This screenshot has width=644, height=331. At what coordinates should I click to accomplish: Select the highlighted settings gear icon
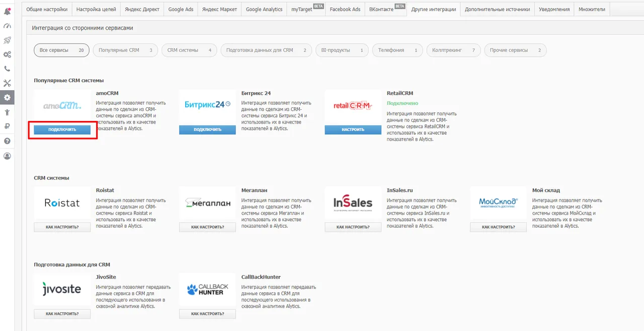coord(7,98)
